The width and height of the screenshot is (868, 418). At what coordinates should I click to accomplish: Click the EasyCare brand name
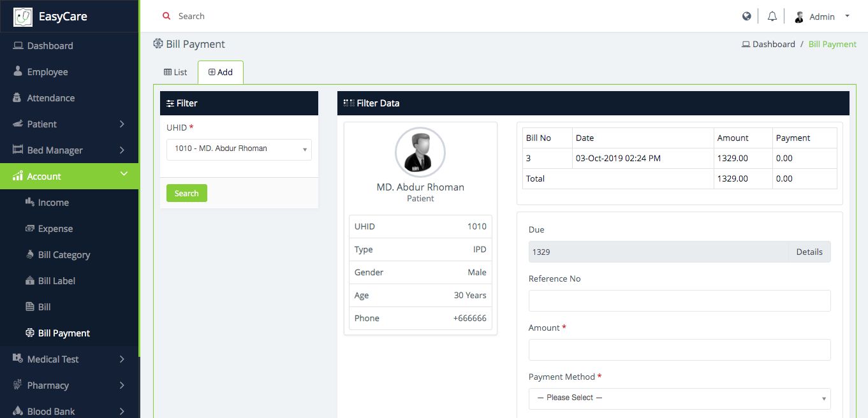pyautogui.click(x=63, y=17)
